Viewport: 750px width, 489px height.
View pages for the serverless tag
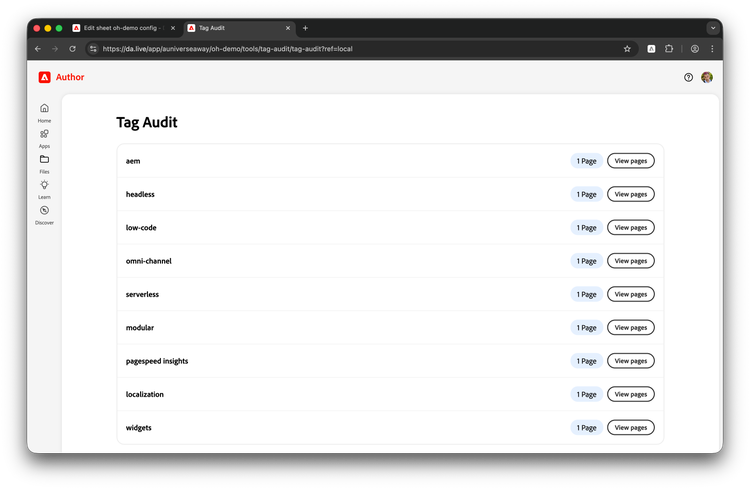coord(630,294)
